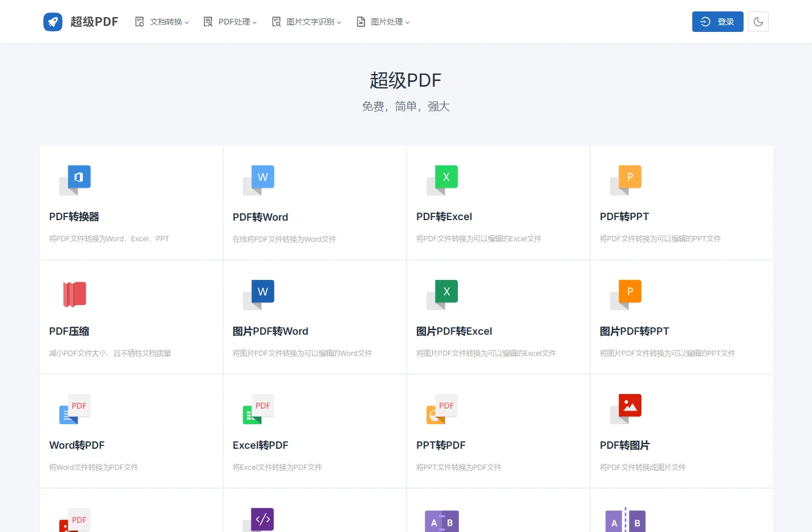Click the PDF转PPT orange P icon
The image size is (812, 532).
coord(626,180)
